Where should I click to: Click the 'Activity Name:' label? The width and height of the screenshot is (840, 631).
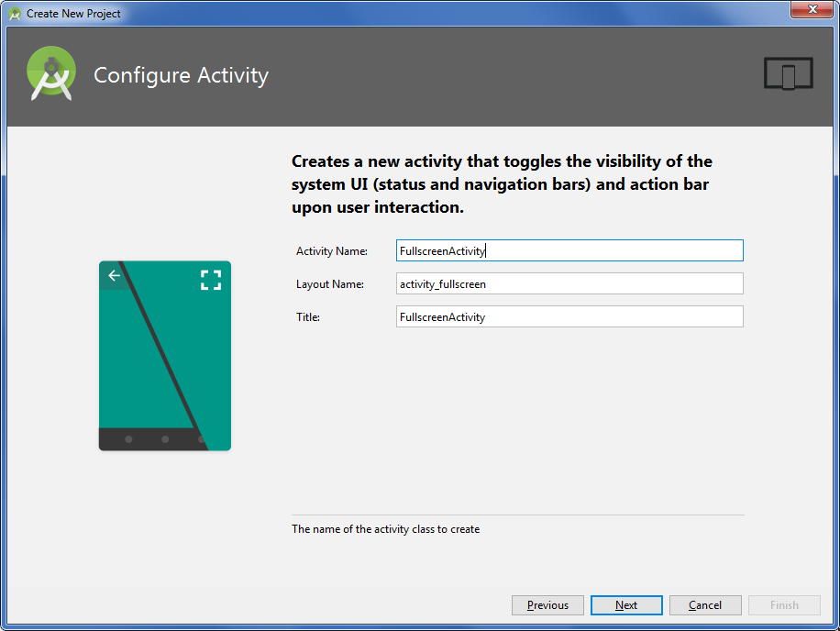(332, 251)
